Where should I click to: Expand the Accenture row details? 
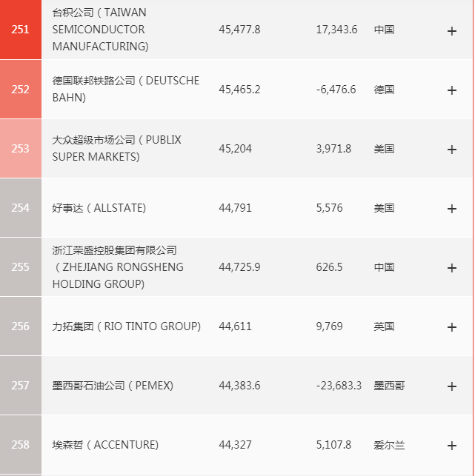pos(452,445)
